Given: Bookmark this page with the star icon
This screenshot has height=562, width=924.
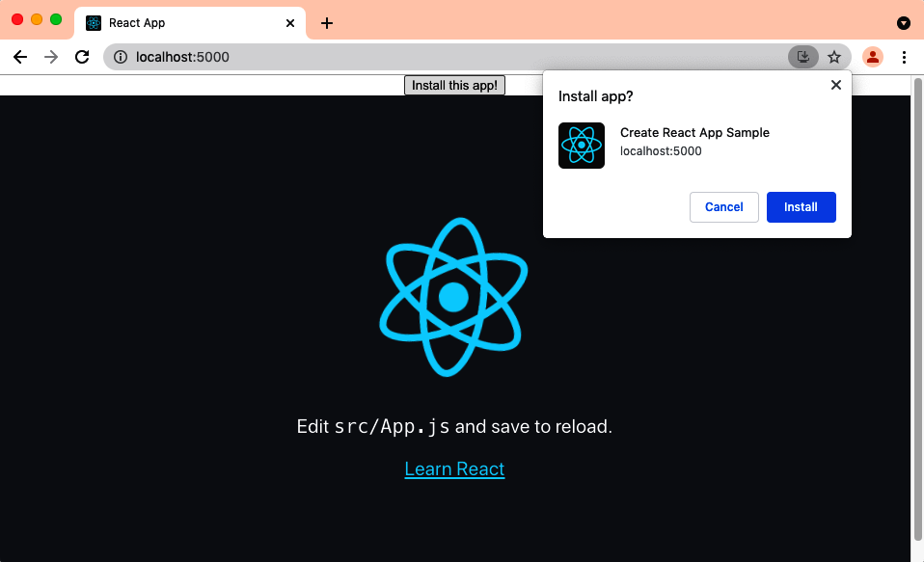Looking at the screenshot, I should [x=834, y=57].
